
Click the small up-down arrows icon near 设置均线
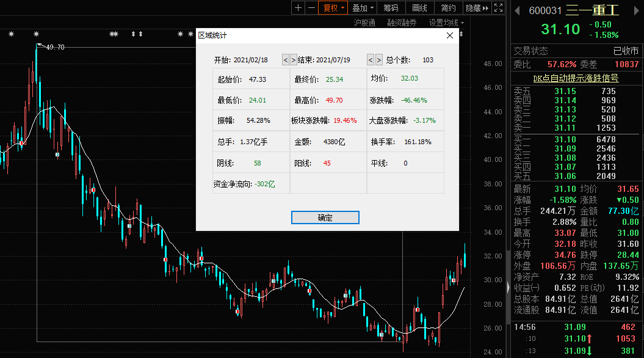[463, 23]
